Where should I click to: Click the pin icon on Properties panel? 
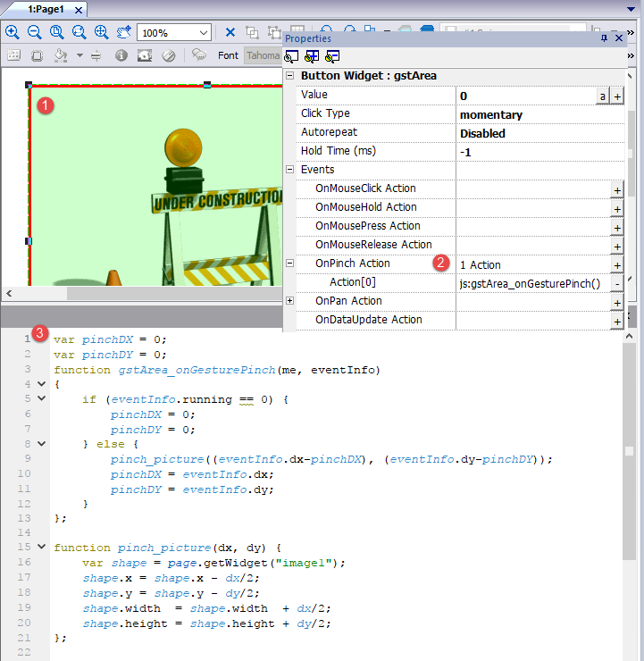(604, 38)
